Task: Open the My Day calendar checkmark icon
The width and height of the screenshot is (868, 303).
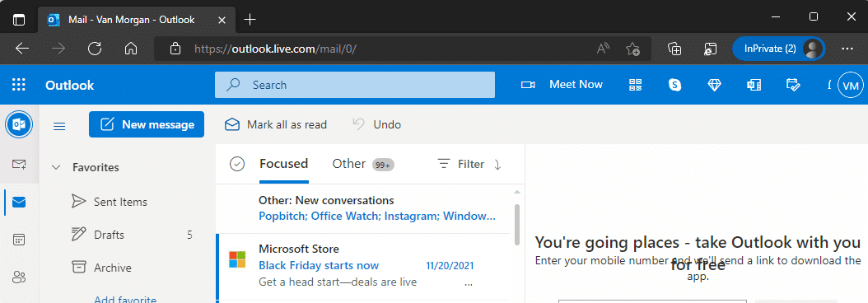Action: 793,85
